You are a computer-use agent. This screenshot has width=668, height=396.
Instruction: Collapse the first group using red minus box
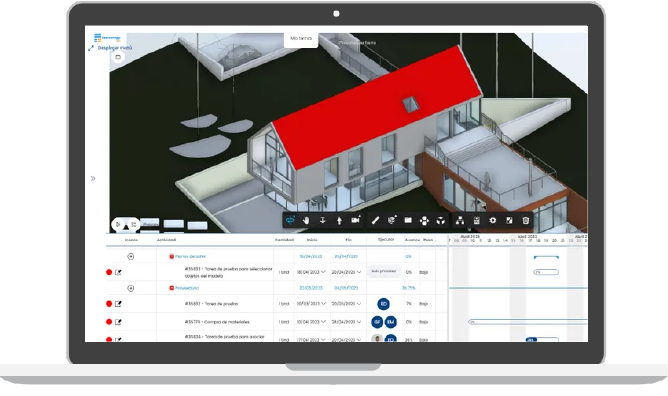[x=172, y=256]
